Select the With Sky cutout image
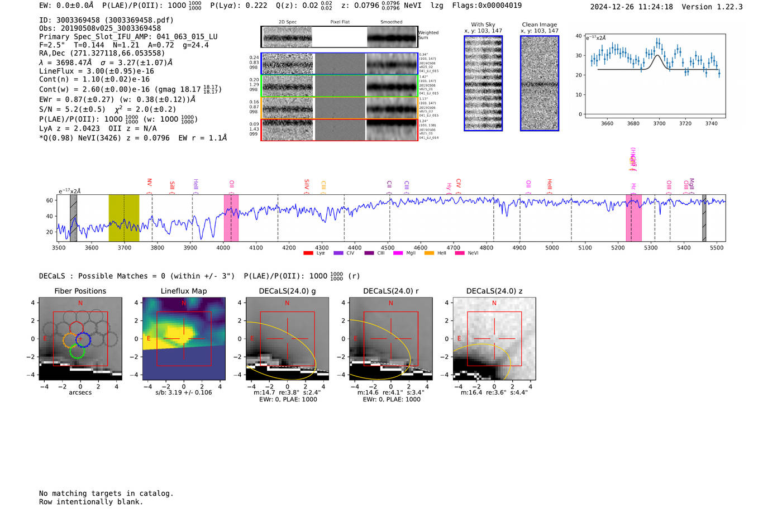 483,83
